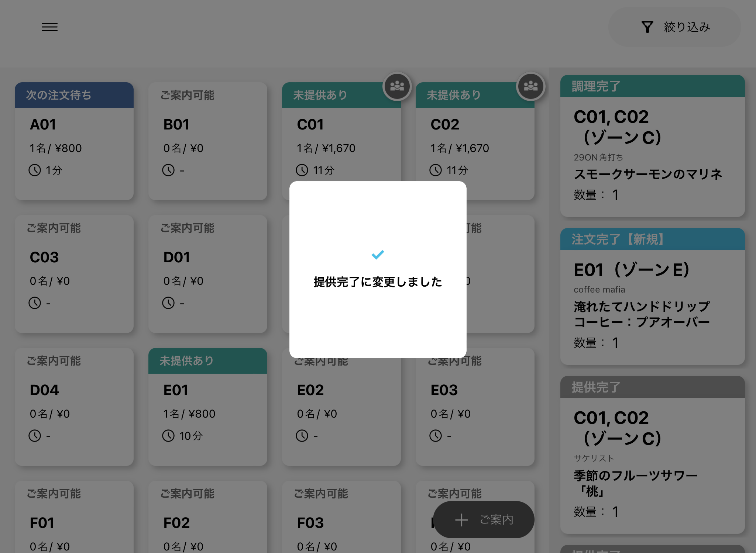
Task: Click the clock icon on E01 table card
Action: (168, 436)
